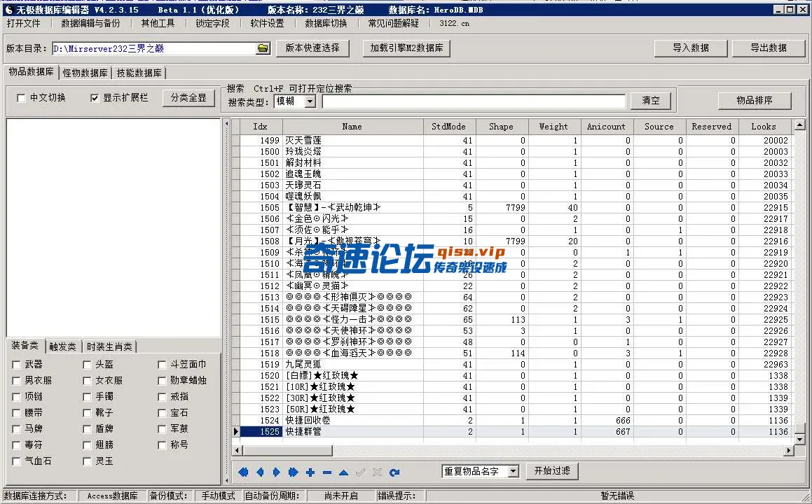Refresh data with circular arrow icon

394,472
